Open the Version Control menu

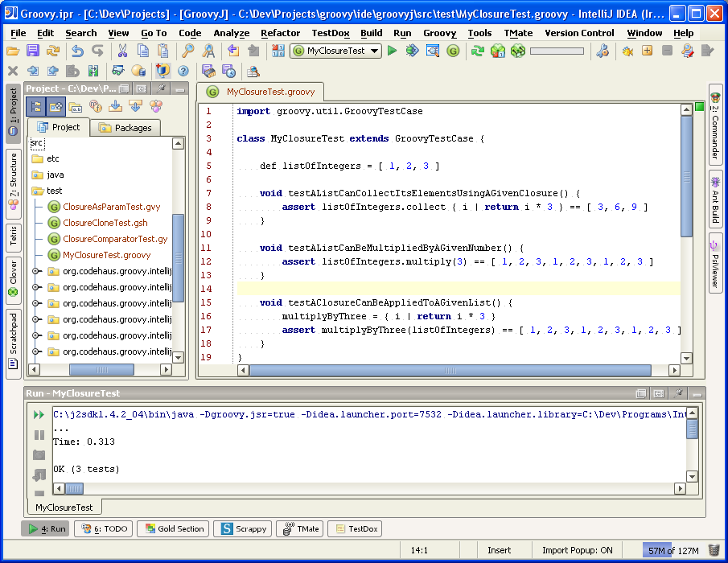579,33
